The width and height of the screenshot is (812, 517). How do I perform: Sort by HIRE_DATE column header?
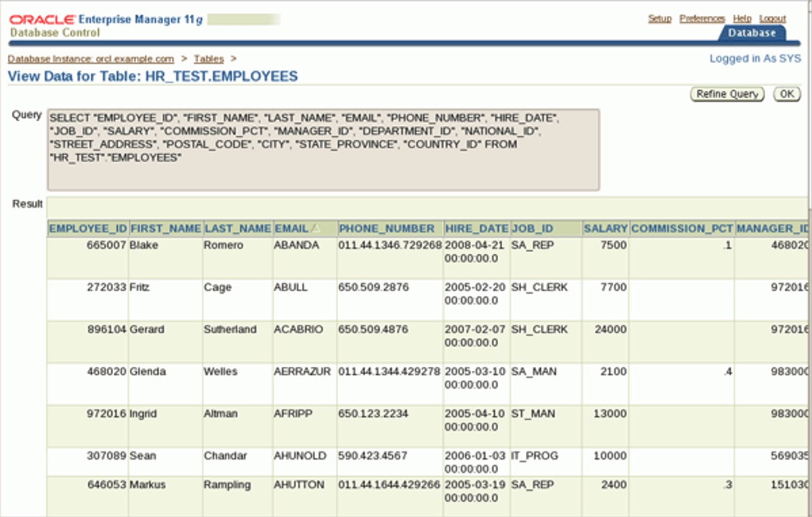pos(476,229)
